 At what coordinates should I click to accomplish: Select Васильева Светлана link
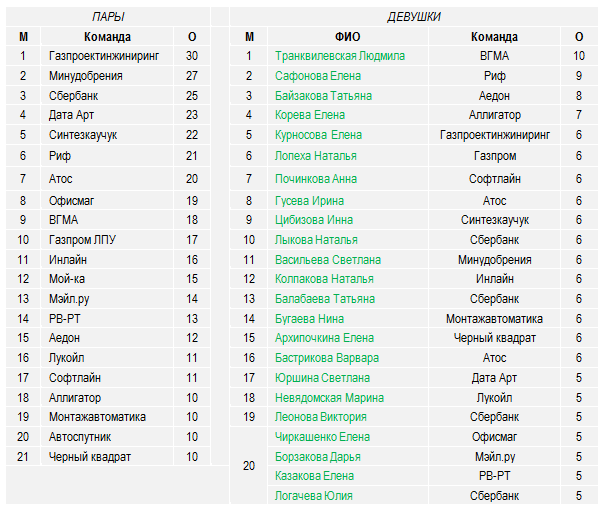328,260
